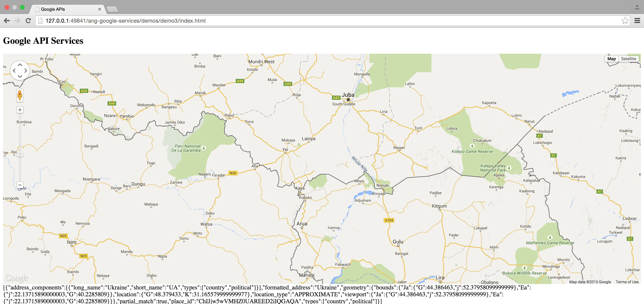Pan the map left with the arrow
The height and width of the screenshot is (304, 644).
coord(14,71)
